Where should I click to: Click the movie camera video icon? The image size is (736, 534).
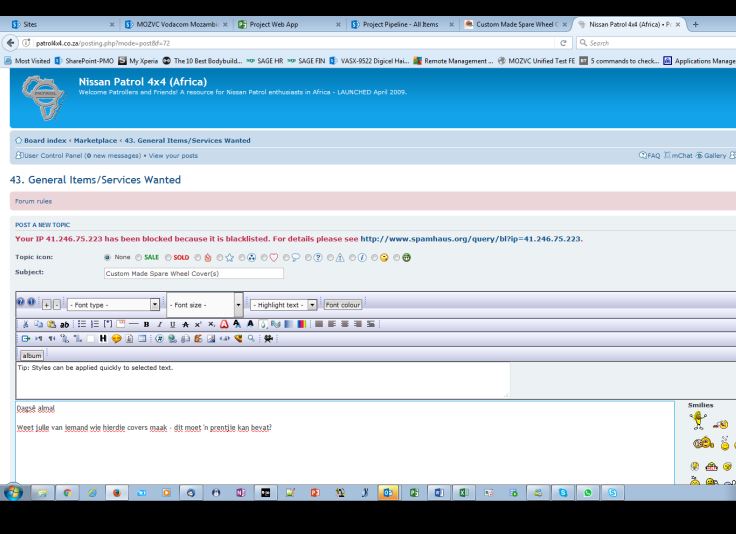click(x=268, y=338)
